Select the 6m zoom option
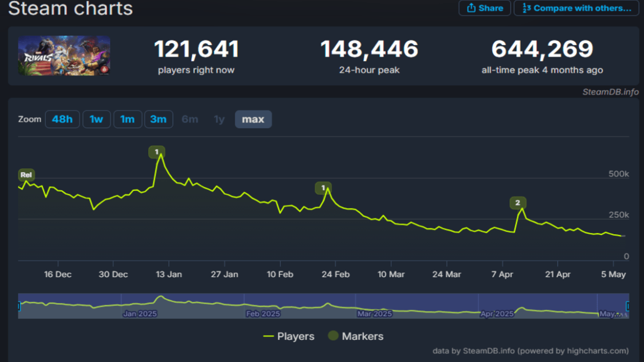The width and height of the screenshot is (644, 362). 190,119
